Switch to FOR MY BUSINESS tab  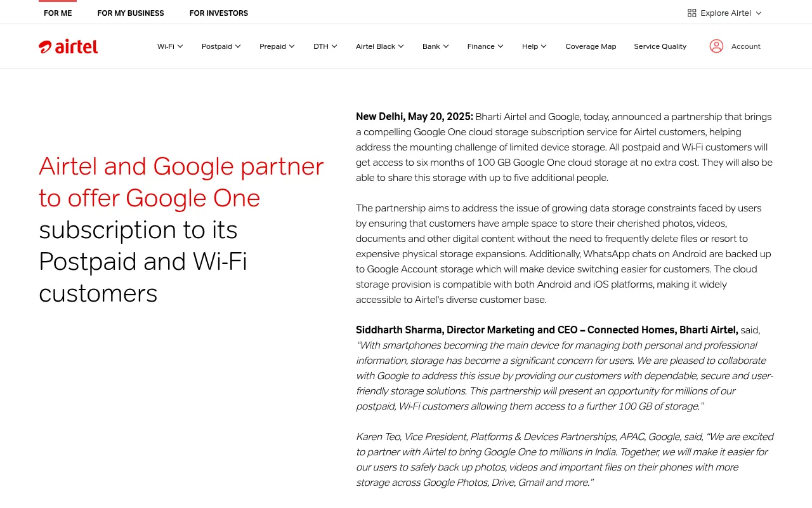[x=131, y=13]
